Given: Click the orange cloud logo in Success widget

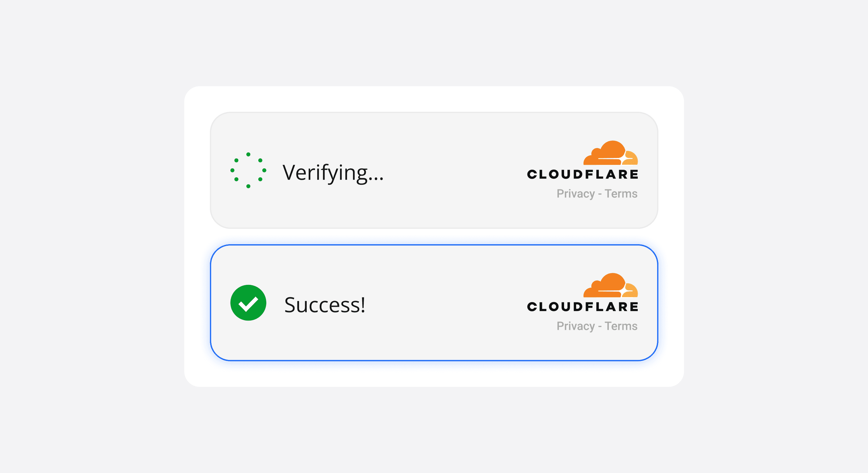Looking at the screenshot, I should tap(611, 285).
